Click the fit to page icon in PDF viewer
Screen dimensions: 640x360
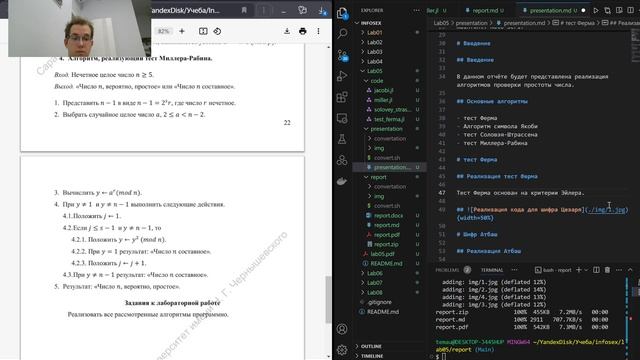pos(203,31)
